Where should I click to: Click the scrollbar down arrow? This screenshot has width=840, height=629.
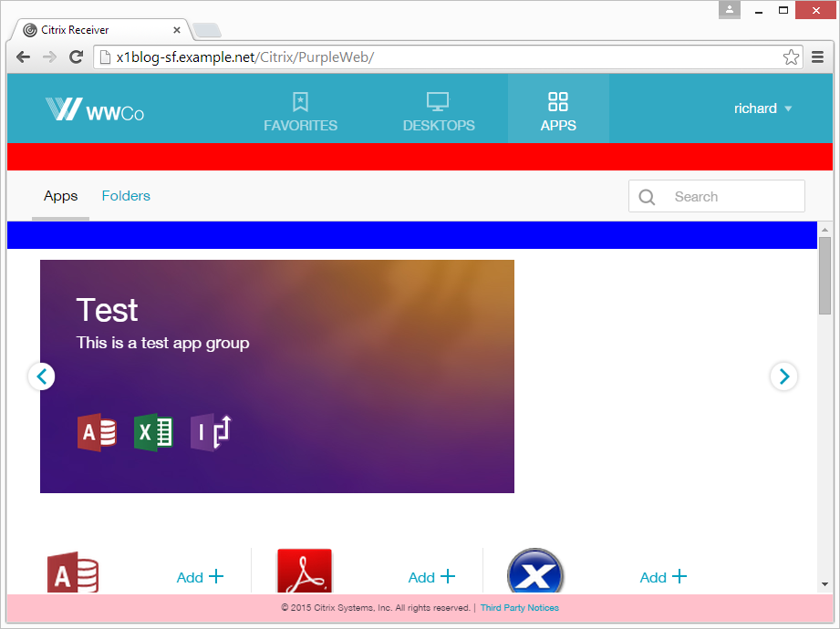[825, 584]
